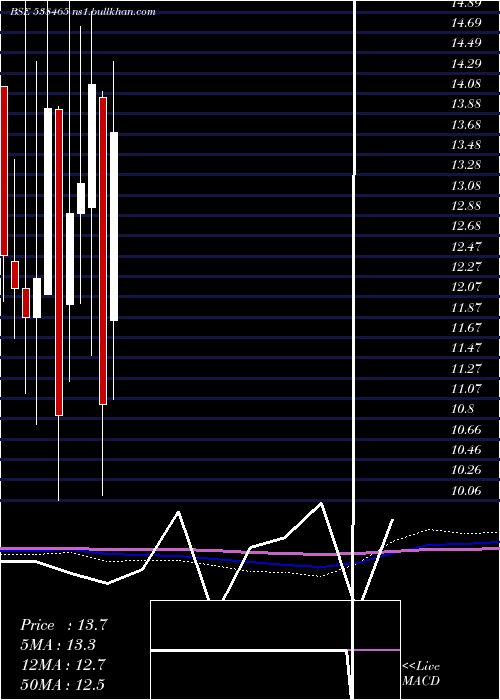Click the 10.8 price axis label
The width and height of the screenshot is (500, 700).
point(463,409)
